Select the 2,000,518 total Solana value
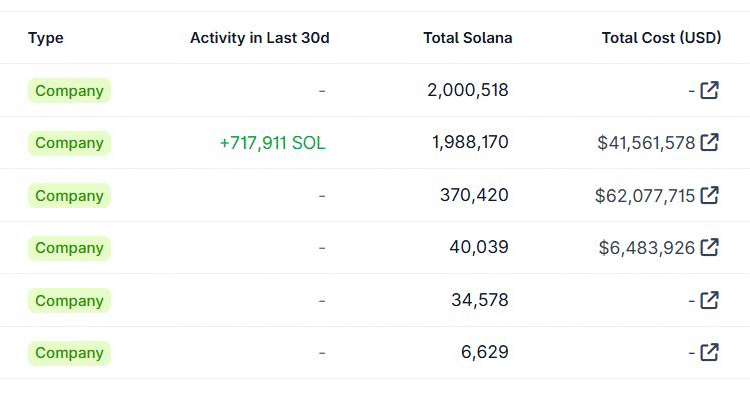Screen dimensions: 750x409 click(x=467, y=90)
